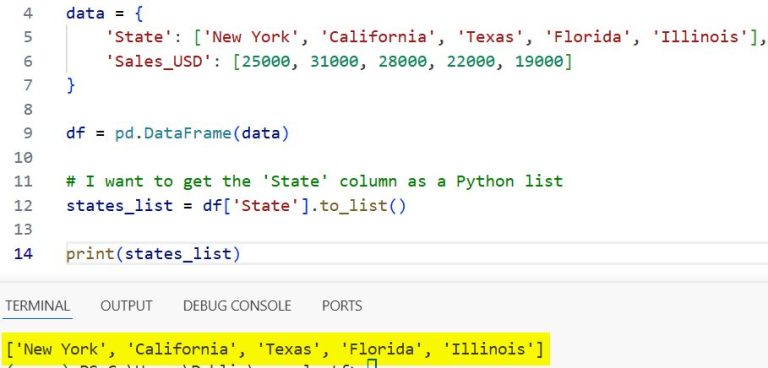Image resolution: width=768 pixels, height=368 pixels.
Task: Switch to the PORTS tab
Action: coord(342,306)
